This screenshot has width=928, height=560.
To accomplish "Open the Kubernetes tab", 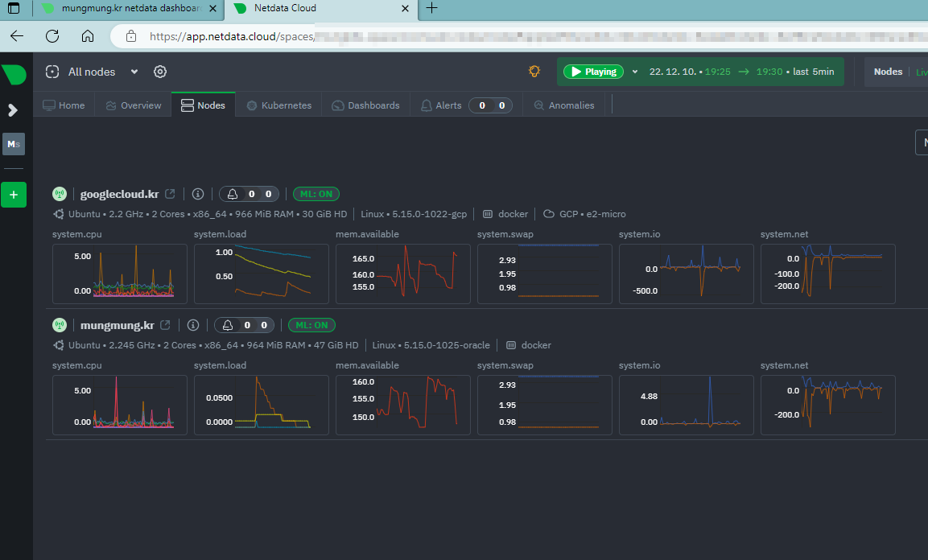I will (278, 105).
